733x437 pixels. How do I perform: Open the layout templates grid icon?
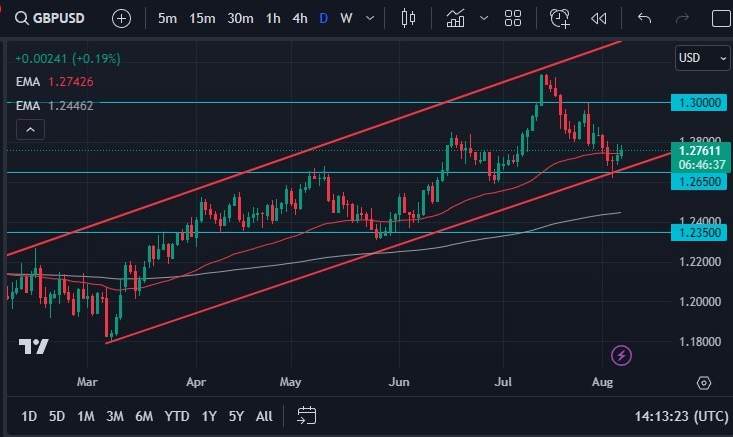click(513, 18)
